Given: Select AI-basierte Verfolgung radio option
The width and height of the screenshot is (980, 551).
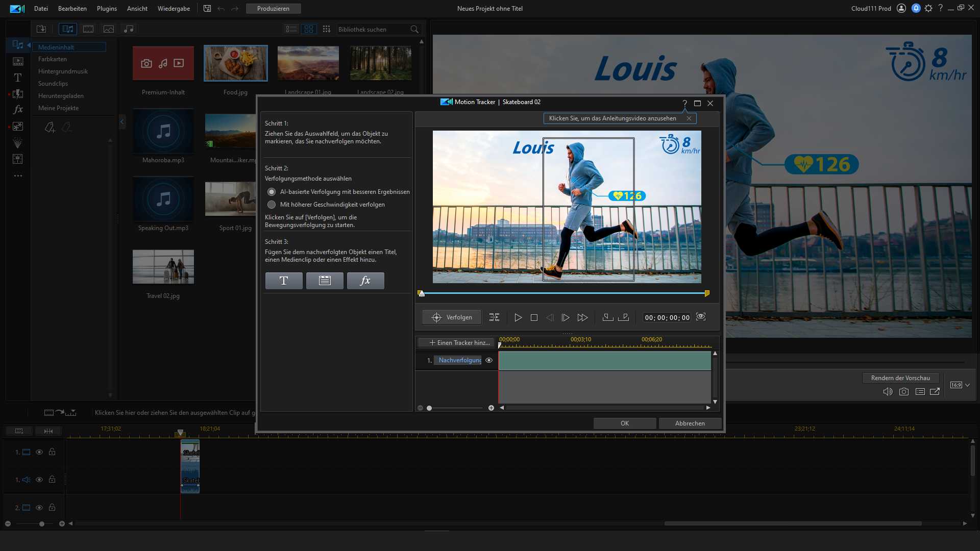Looking at the screenshot, I should (x=272, y=192).
